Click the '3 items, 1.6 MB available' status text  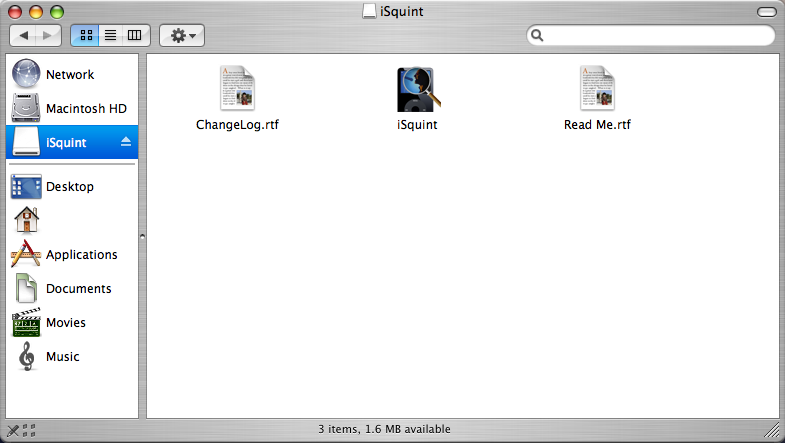[384, 429]
